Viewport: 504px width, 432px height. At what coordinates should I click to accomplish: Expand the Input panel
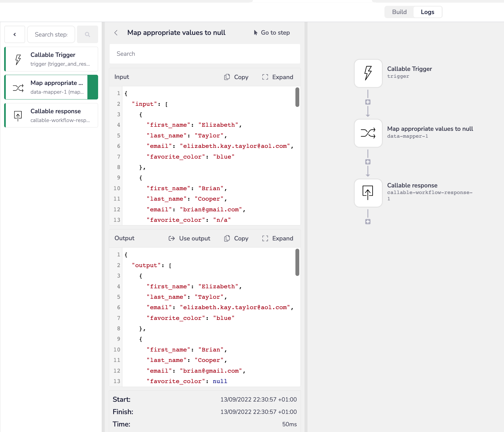tap(278, 77)
